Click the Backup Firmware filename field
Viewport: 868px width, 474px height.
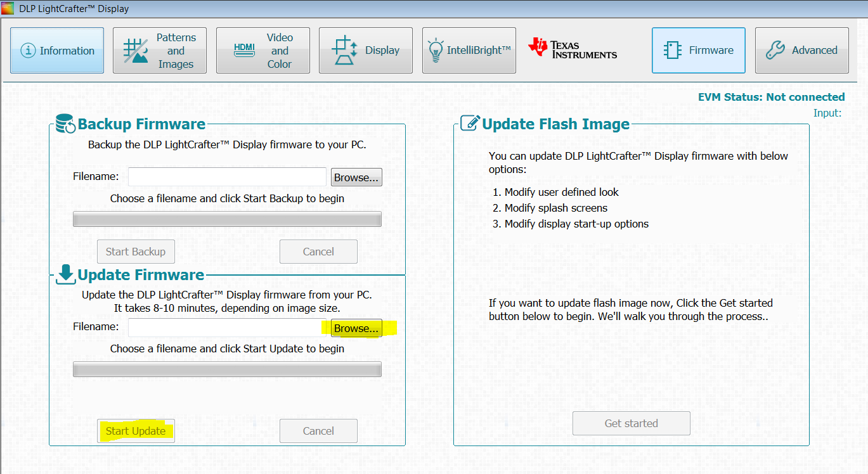click(227, 177)
